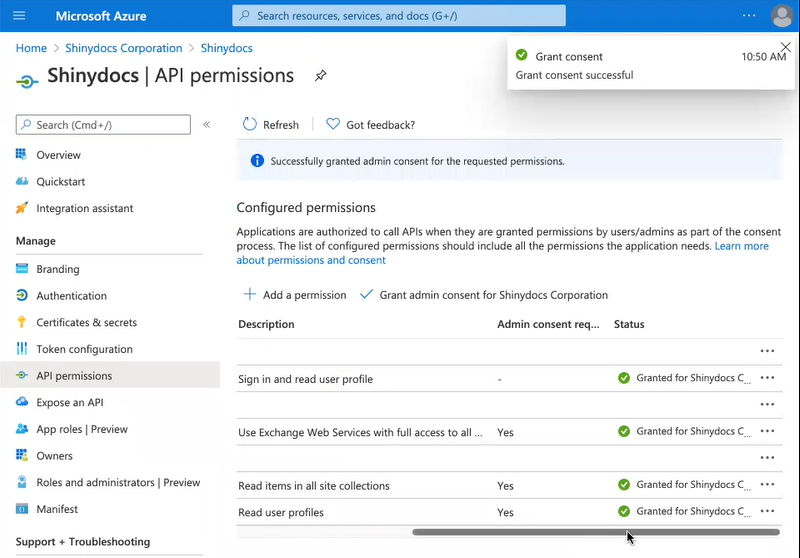Viewport: 800px width, 558px height.
Task: Open ellipsis menu for Exchange Web Services row
Action: click(767, 431)
